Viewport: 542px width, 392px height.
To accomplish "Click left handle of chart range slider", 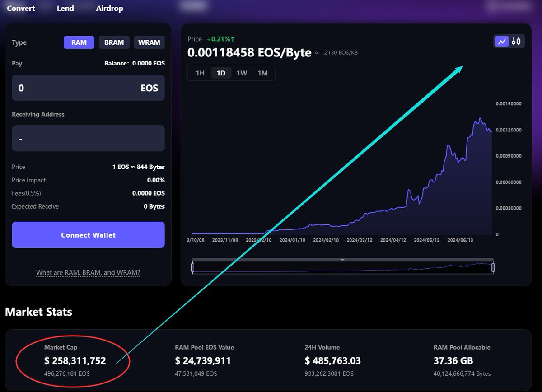I will (192, 268).
